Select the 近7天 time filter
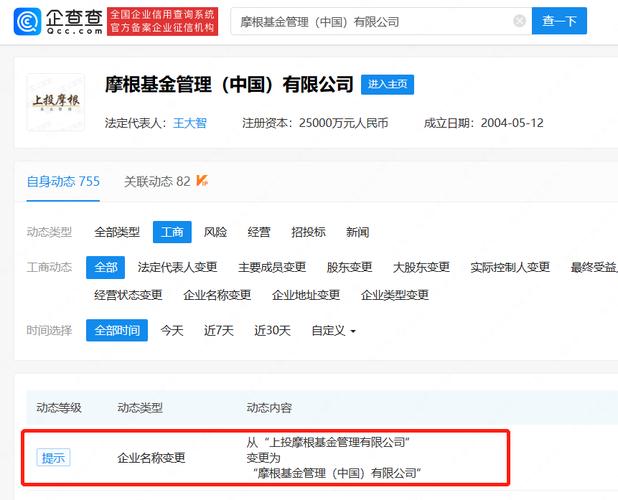The height and width of the screenshot is (500, 618). (x=219, y=331)
